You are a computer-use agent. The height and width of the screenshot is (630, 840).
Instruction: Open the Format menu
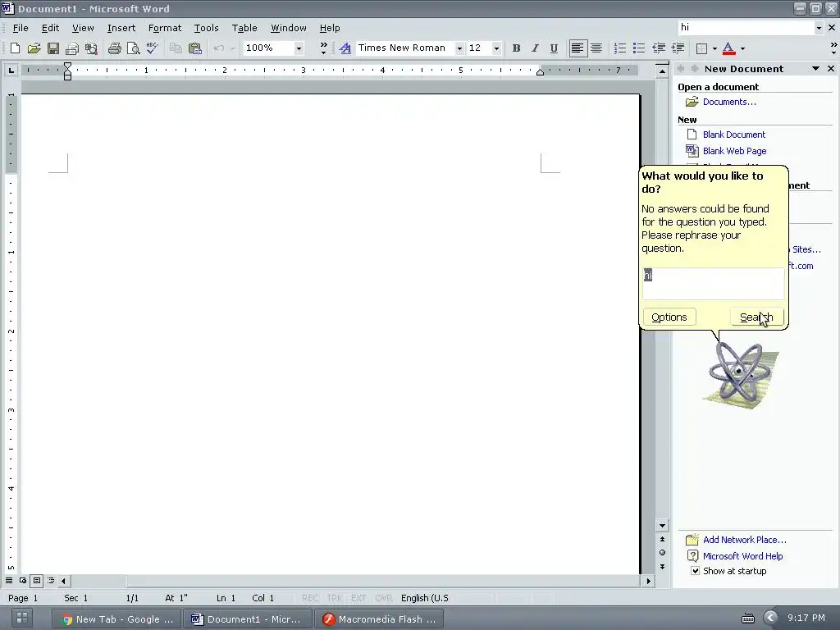point(165,28)
